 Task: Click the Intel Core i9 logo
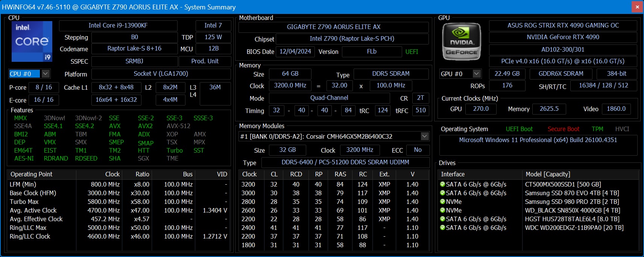pos(32,41)
